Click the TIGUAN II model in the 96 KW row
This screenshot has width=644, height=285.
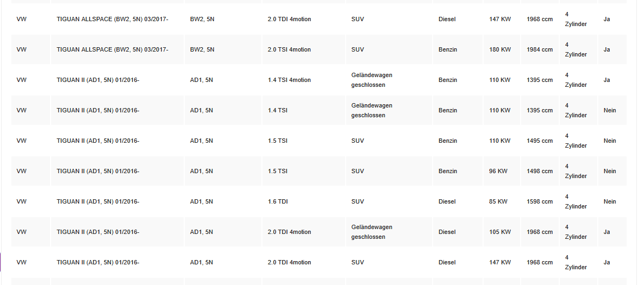click(98, 171)
